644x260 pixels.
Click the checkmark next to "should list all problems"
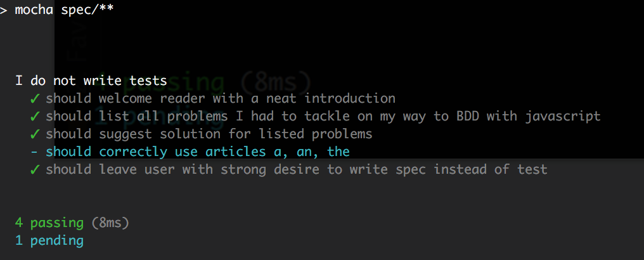35,117
